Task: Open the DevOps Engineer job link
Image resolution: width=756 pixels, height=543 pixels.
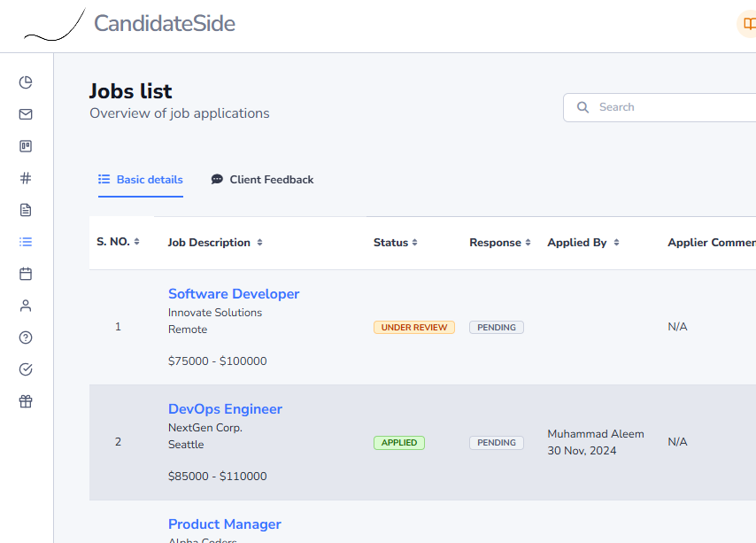Action: (225, 409)
